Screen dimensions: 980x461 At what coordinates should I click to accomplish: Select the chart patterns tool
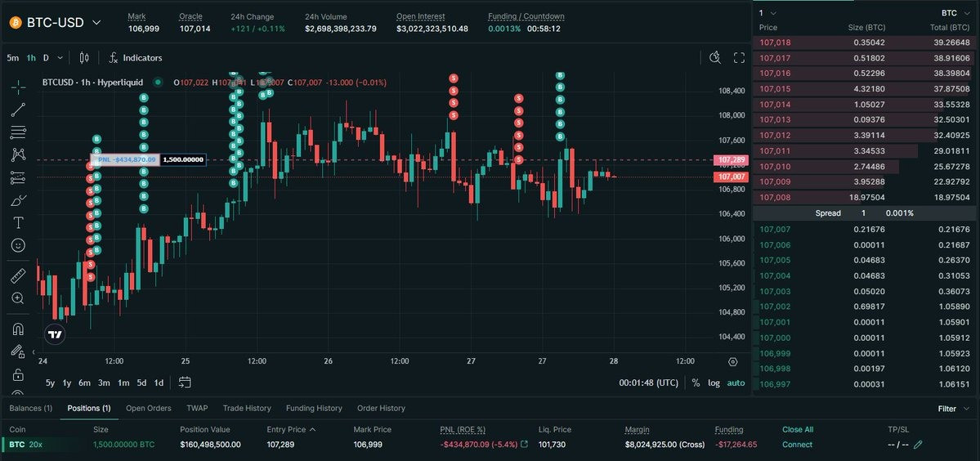click(x=18, y=155)
